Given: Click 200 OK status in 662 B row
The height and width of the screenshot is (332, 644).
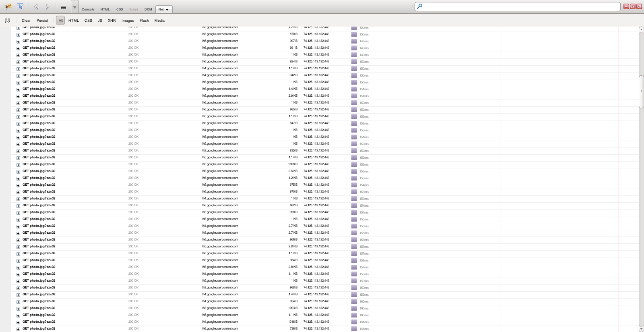Looking at the screenshot, I should [x=133, y=205].
